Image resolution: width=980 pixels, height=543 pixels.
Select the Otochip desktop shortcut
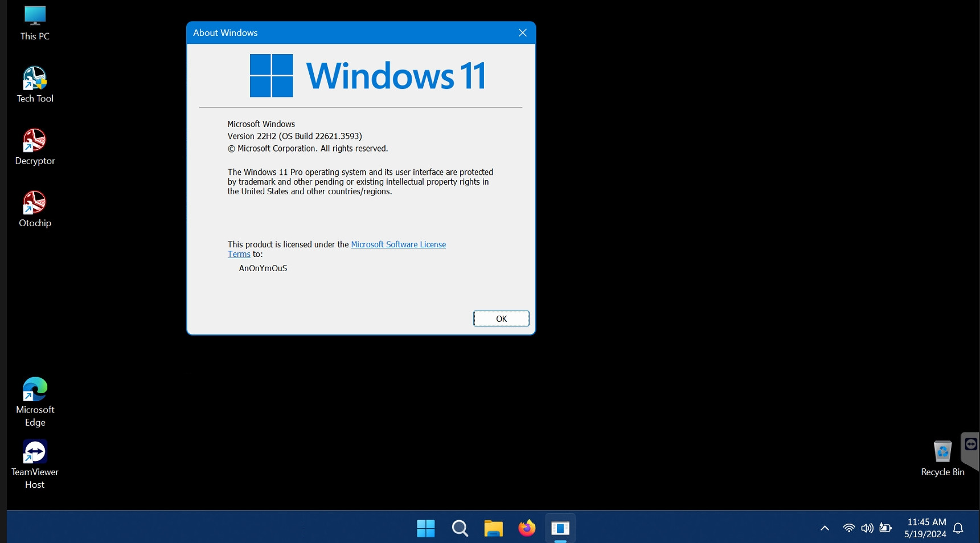click(35, 209)
